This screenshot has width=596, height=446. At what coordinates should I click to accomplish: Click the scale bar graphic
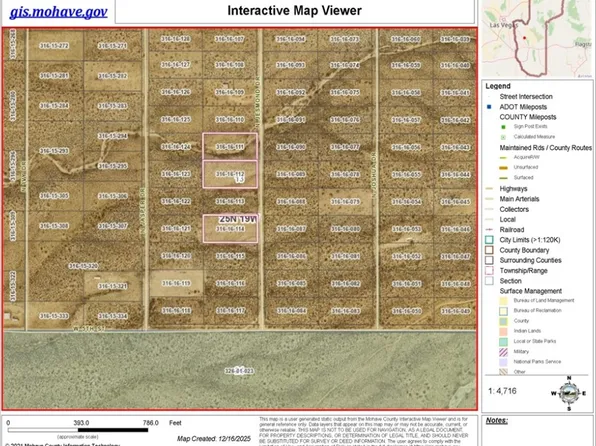pyautogui.click(x=78, y=430)
